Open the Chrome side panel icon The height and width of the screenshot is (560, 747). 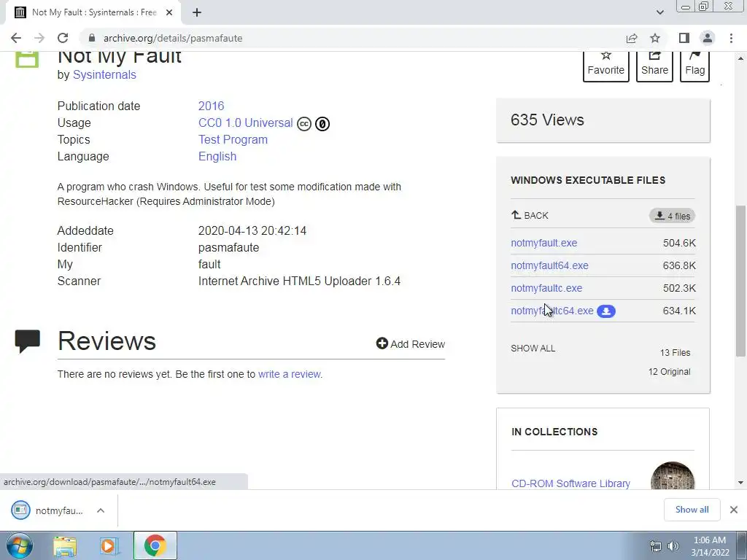[684, 38]
